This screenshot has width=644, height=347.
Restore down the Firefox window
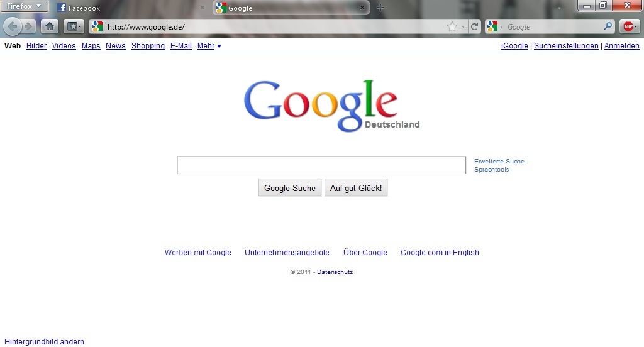(603, 6)
